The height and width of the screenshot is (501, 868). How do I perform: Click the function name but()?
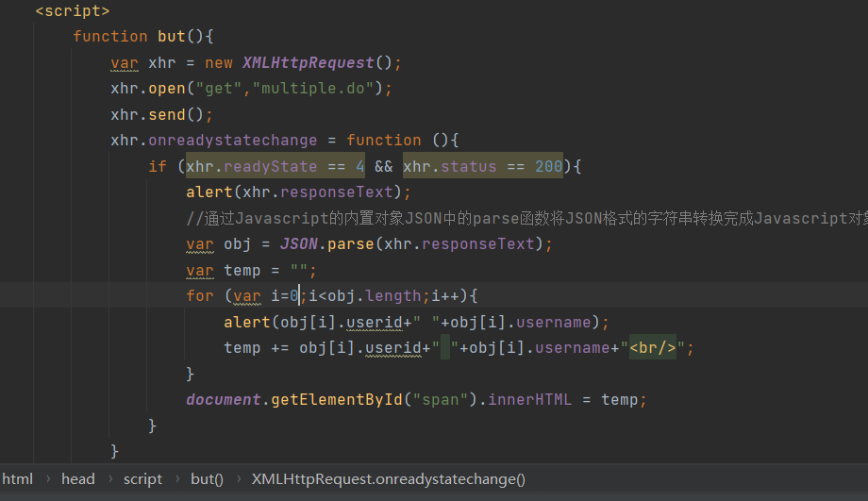[x=180, y=37]
